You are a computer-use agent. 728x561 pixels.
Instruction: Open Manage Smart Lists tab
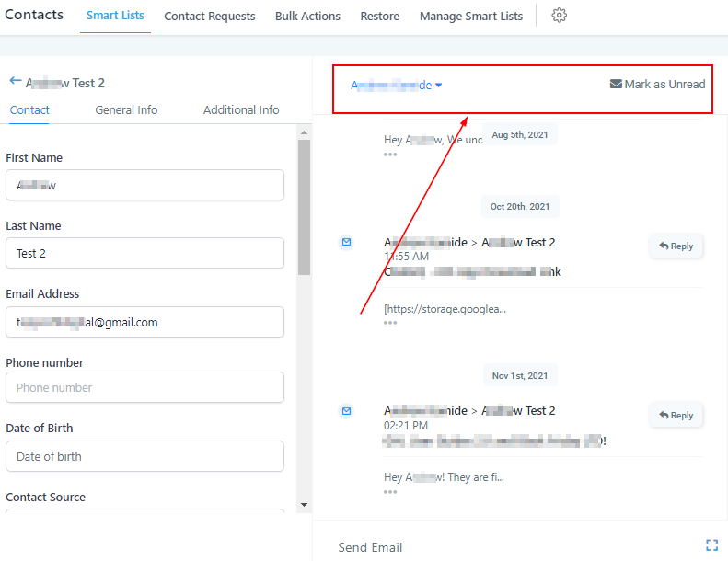(470, 16)
